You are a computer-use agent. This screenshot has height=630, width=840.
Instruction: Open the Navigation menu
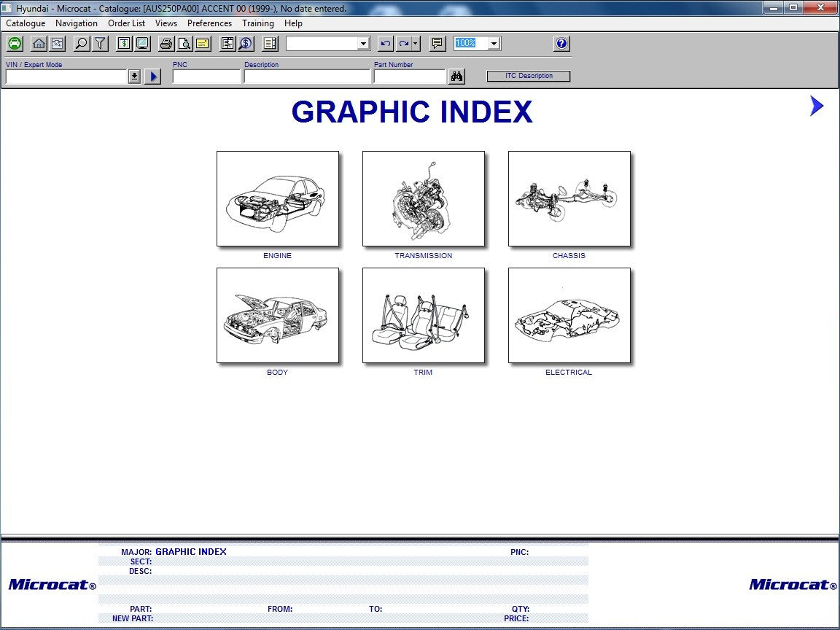77,23
